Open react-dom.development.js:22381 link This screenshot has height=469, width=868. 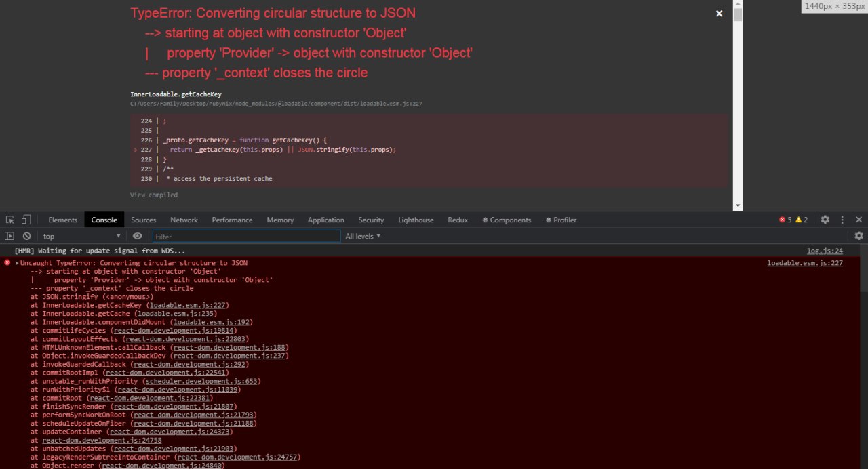(x=150, y=399)
